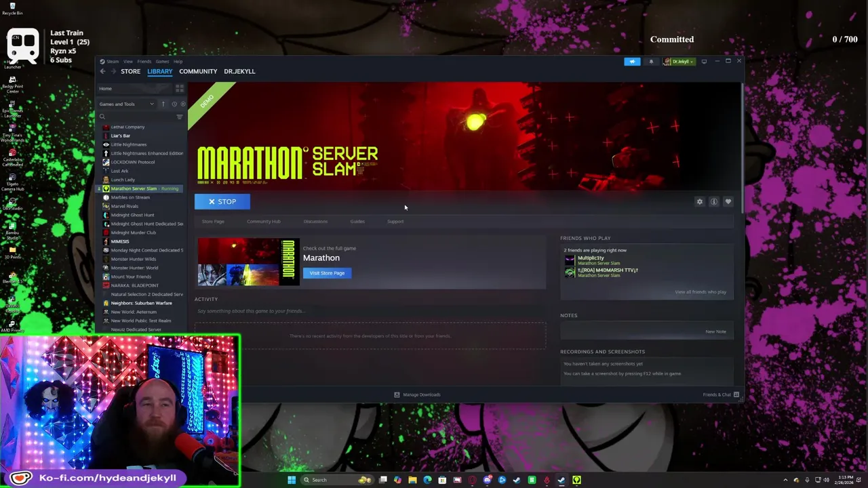Open the COMMUNITY tab
This screenshot has width=868, height=488.
(198, 71)
